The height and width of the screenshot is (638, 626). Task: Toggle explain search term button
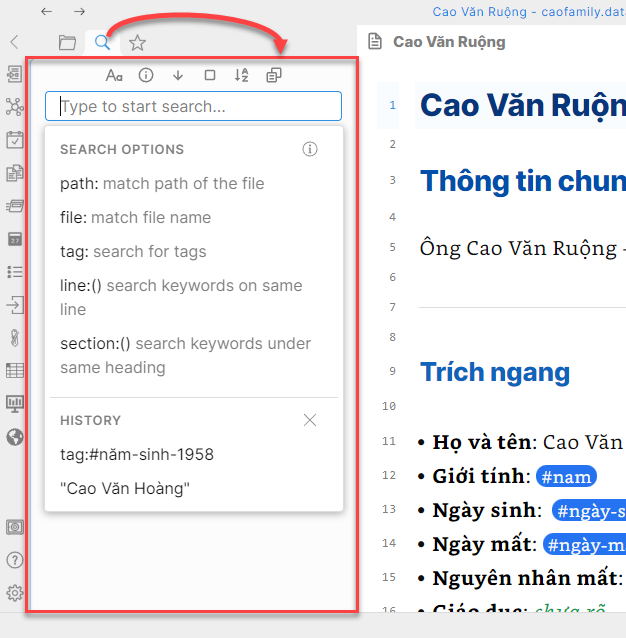click(146, 75)
